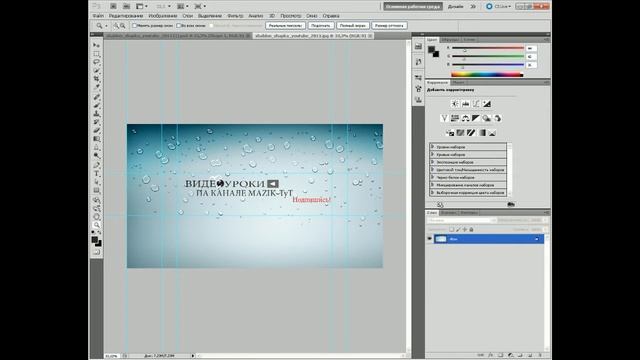Click Zoom Out icon in options bar

coord(122,26)
